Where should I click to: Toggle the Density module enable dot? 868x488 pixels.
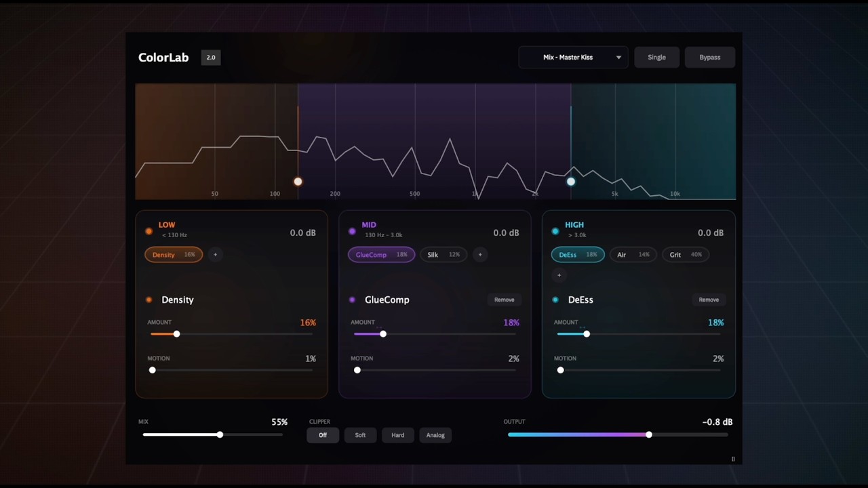tap(149, 300)
